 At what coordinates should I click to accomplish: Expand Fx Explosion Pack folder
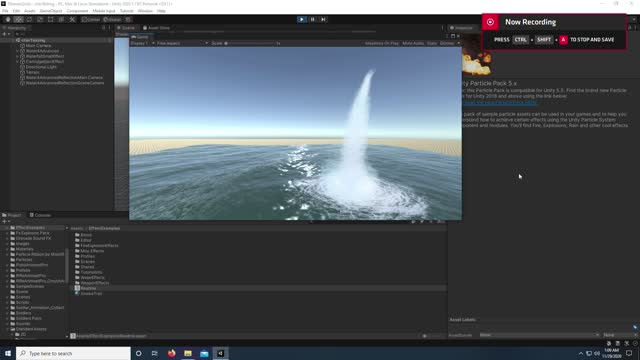pyautogui.click(x=7, y=233)
